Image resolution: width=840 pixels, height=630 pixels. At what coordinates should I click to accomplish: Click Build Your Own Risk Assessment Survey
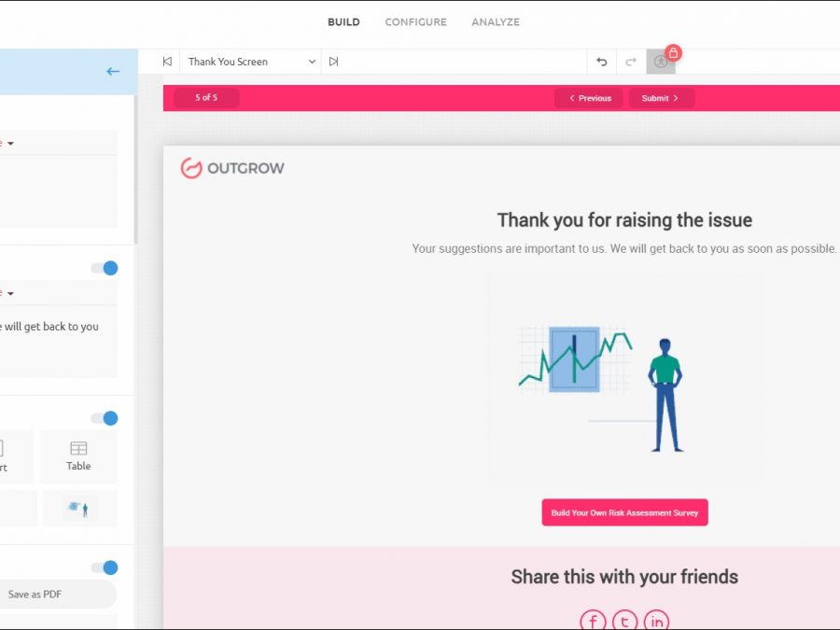coord(624,512)
